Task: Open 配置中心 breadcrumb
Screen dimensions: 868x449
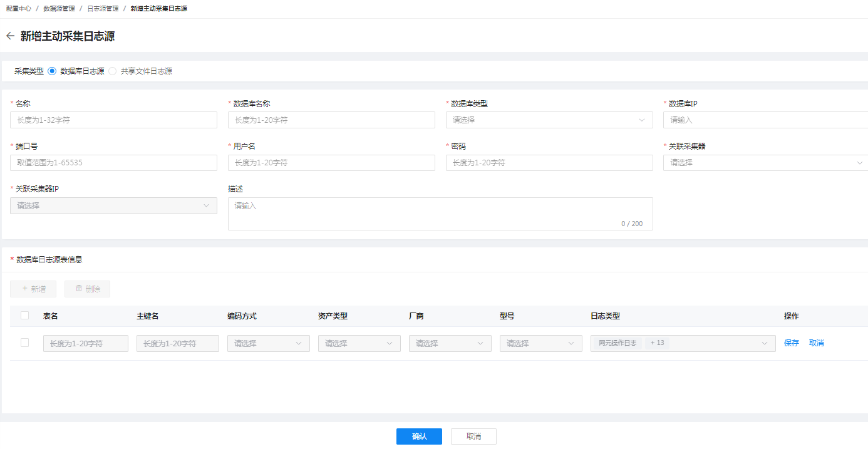Action: pyautogui.click(x=19, y=9)
